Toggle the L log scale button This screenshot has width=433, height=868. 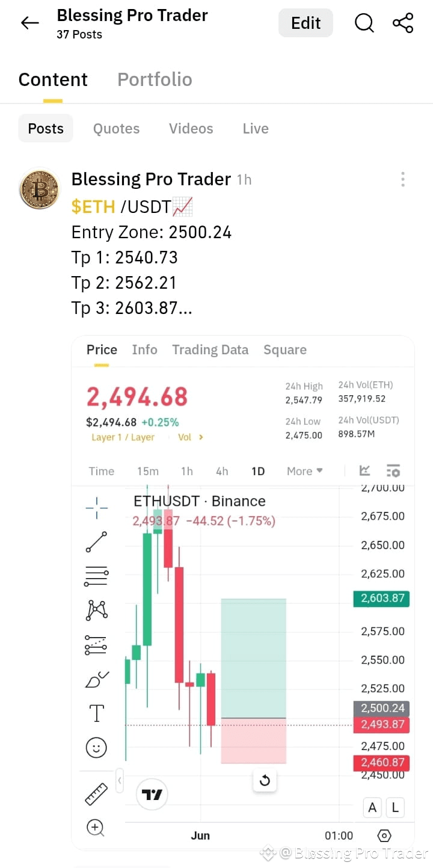click(395, 808)
